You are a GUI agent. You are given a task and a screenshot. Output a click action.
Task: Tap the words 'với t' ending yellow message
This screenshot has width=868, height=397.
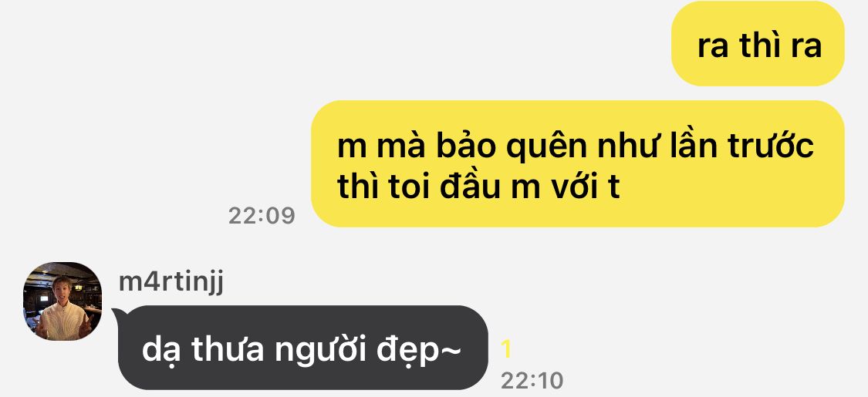[x=586, y=187]
